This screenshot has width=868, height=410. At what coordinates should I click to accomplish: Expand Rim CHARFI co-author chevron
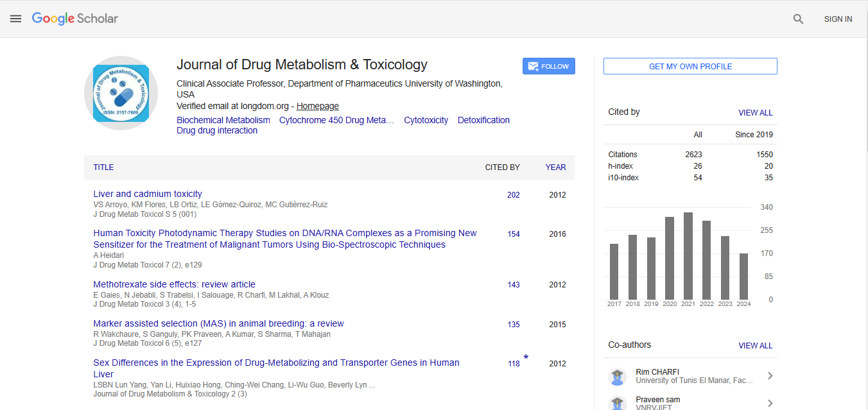(x=770, y=376)
